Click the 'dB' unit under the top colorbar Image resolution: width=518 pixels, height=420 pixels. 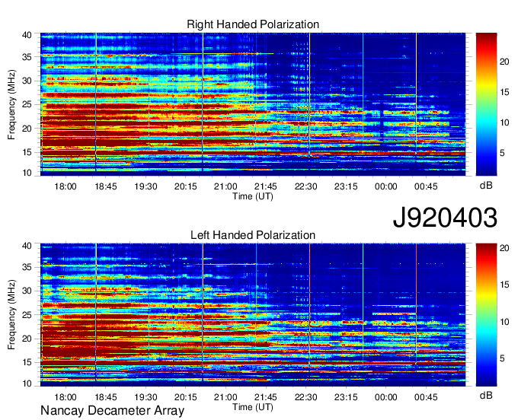pos(486,186)
